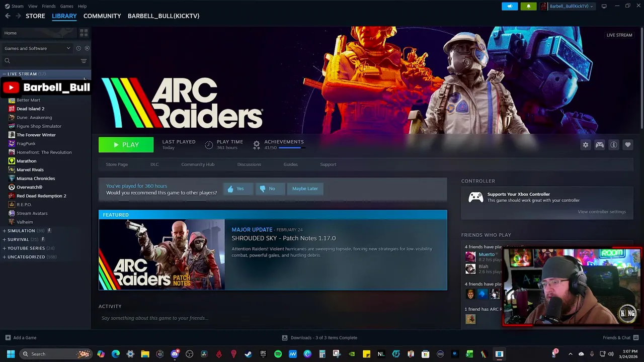The width and height of the screenshot is (644, 362).
Task: Go back with the left arrow
Action: pyautogui.click(x=8, y=16)
